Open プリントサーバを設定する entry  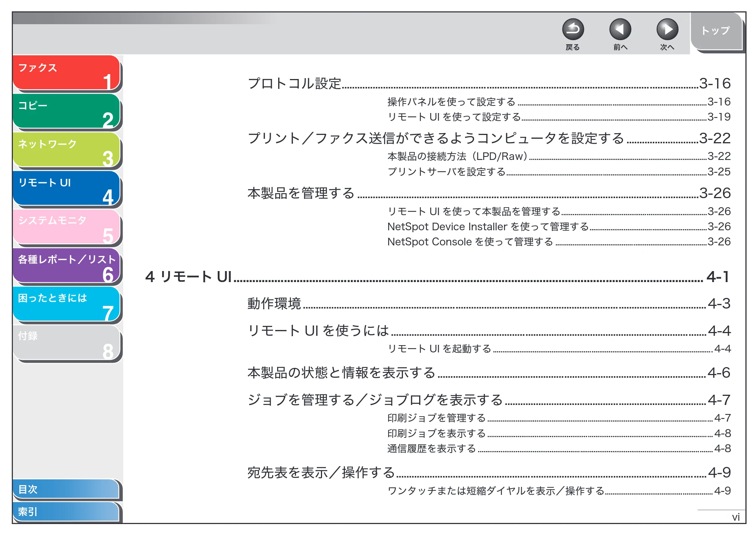pos(559,172)
